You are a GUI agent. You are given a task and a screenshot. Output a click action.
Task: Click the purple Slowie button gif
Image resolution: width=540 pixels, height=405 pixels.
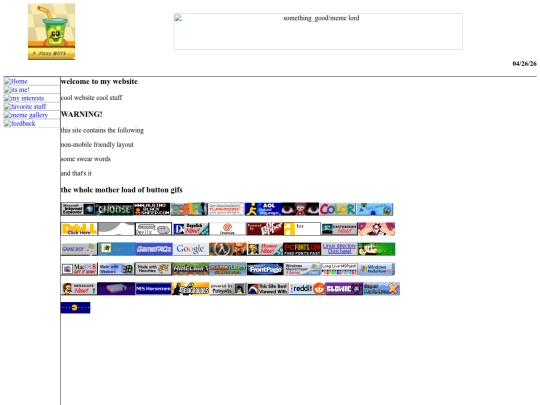tap(344, 289)
